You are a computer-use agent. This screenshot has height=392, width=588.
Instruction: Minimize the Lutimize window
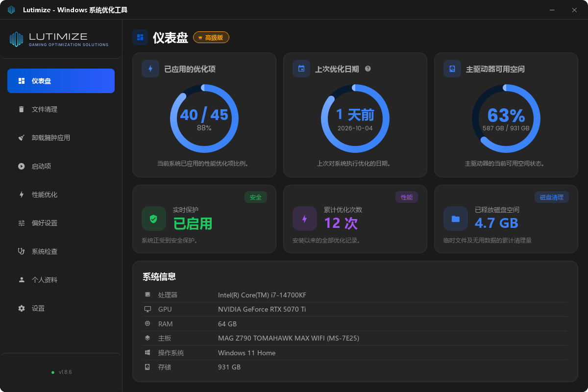[552, 10]
